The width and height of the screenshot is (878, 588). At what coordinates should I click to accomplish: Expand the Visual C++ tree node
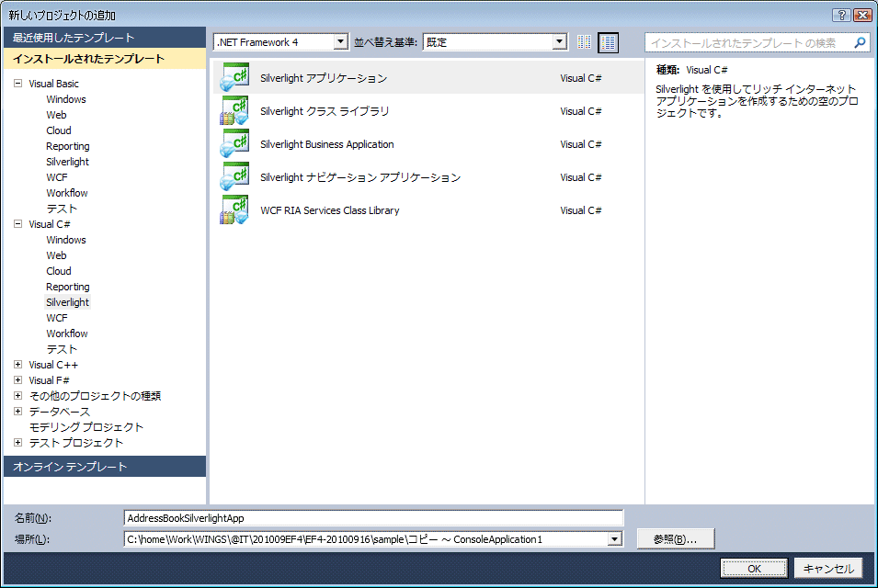pyautogui.click(x=17, y=364)
